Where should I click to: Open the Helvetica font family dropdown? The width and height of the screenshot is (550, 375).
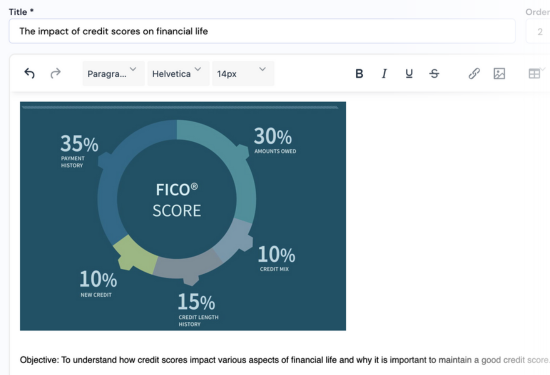178,74
